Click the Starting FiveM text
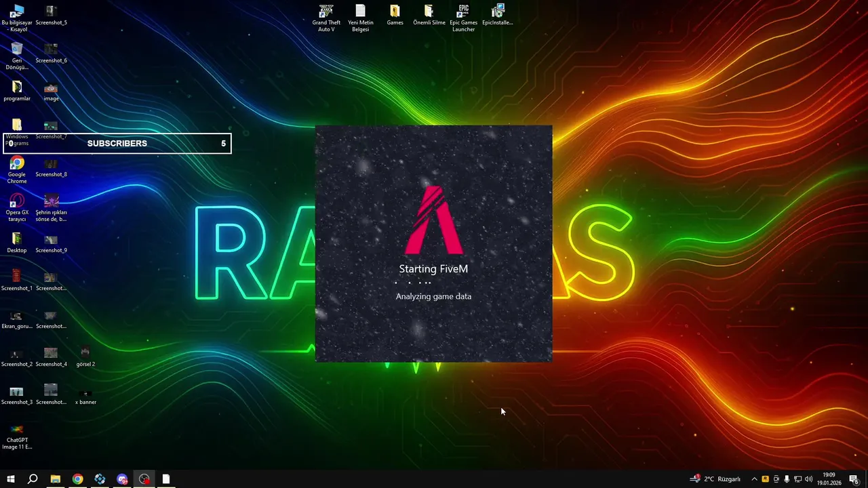This screenshot has width=868, height=488. pos(433,269)
